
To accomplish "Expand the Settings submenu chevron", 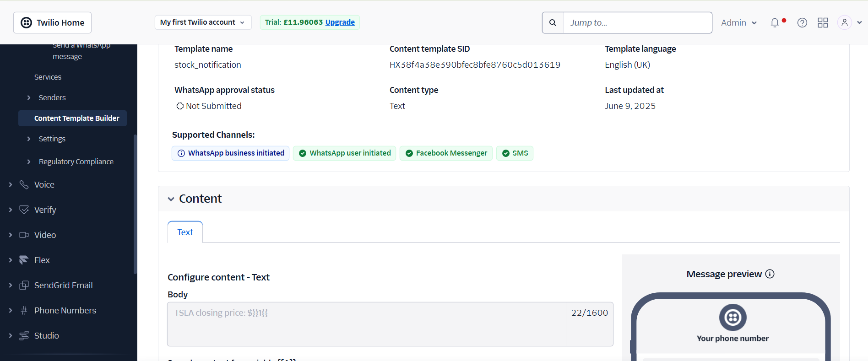I will pos(29,139).
